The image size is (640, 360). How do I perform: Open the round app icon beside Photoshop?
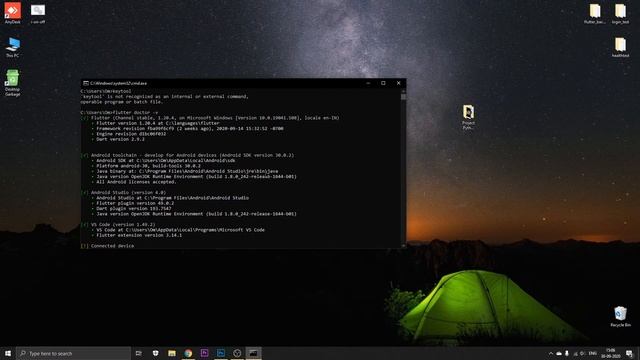pyautogui.click(x=237, y=353)
